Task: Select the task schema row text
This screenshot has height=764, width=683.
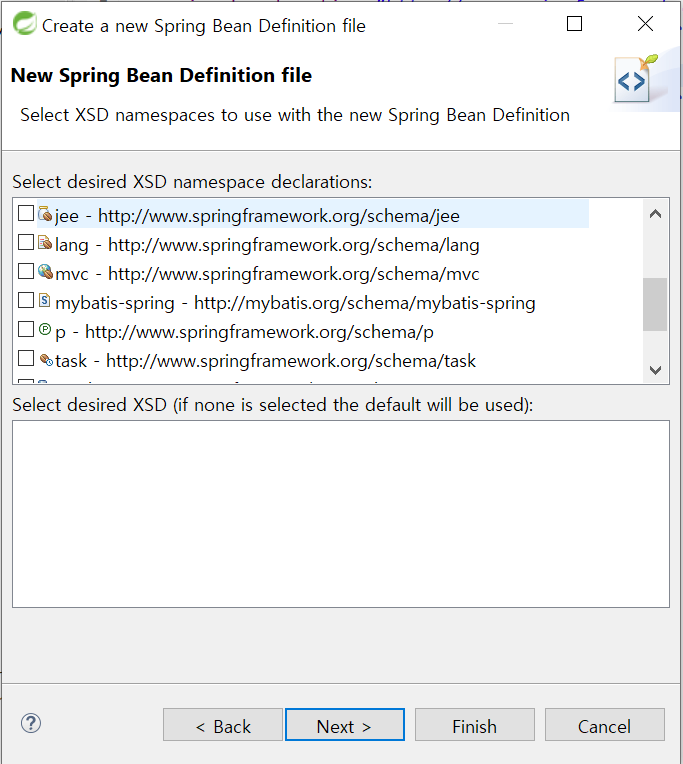Action: pyautogui.click(x=266, y=361)
